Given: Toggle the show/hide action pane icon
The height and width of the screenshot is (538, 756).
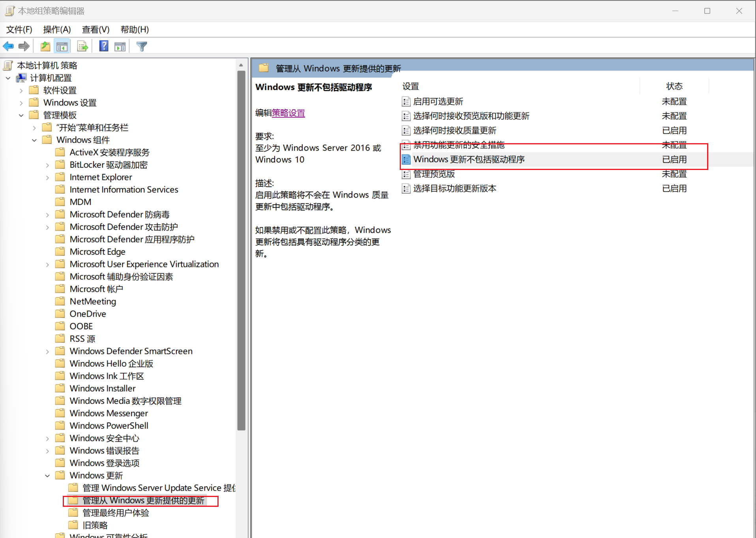Looking at the screenshot, I should (120, 46).
